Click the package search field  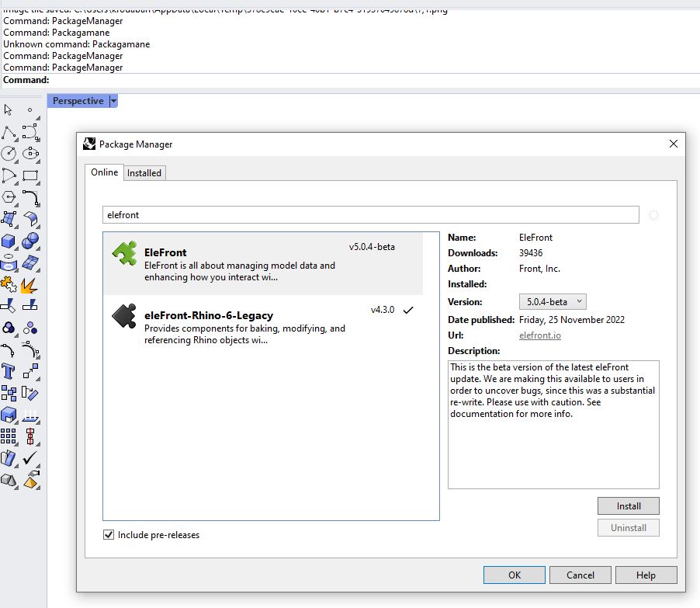point(370,215)
